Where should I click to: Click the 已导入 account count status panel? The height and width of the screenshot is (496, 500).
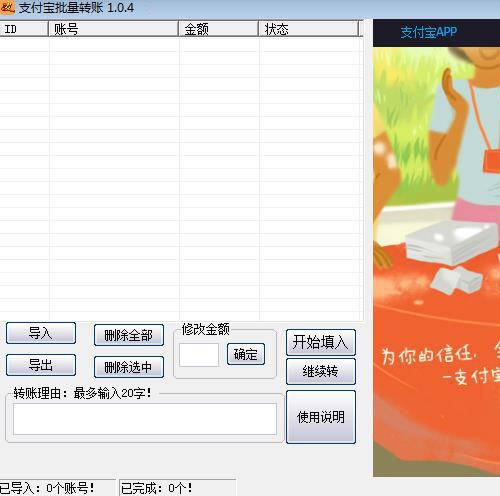pos(57,488)
